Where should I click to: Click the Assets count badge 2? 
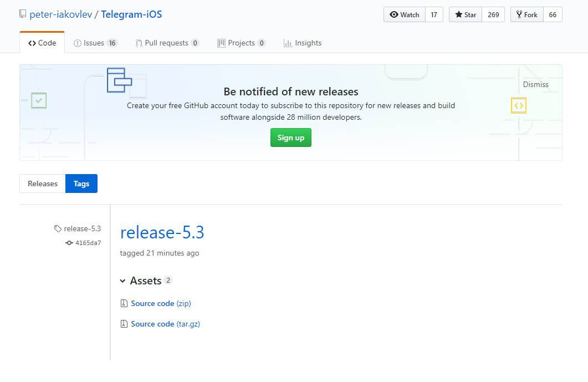(168, 281)
